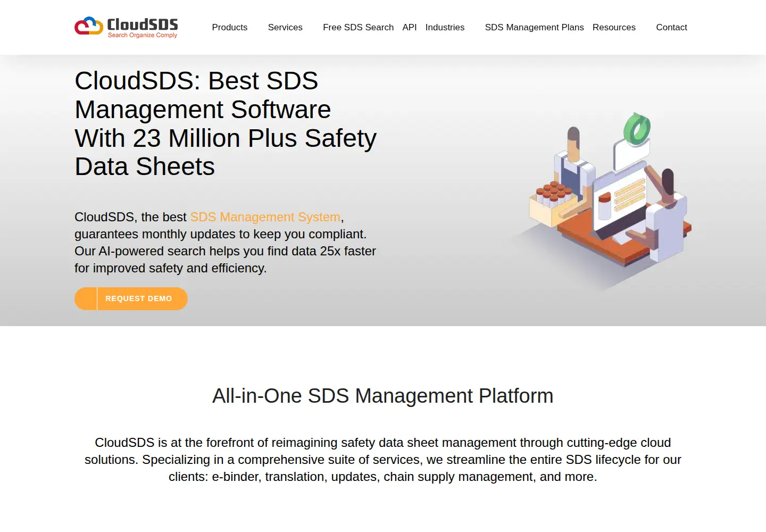Follow the SDS Management System link

pos(265,217)
